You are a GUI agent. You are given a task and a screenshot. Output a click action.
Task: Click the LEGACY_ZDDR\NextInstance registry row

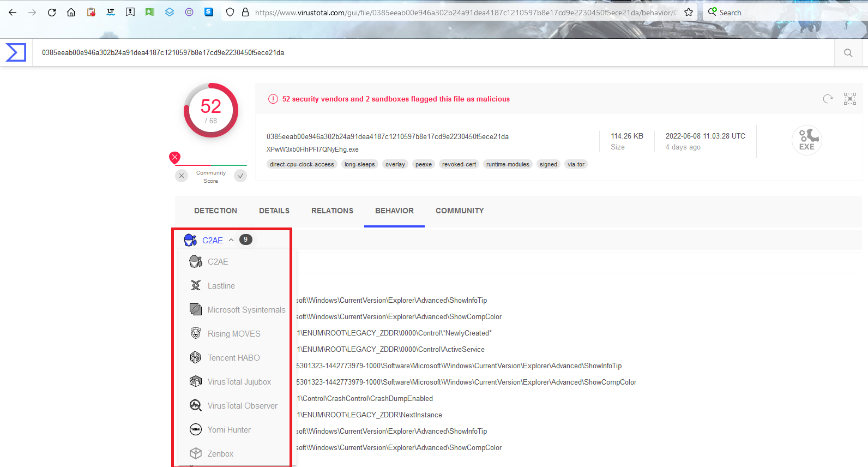(369, 415)
